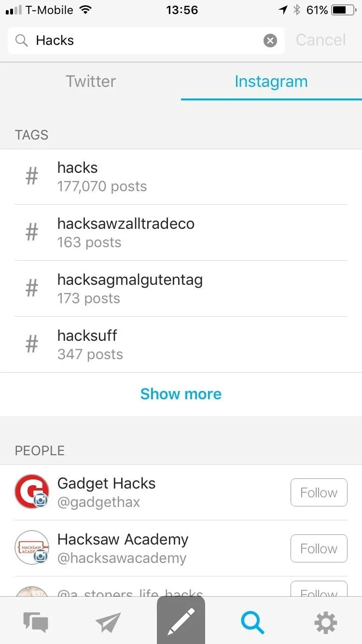Focus the Hacks search input field
Image resolution: width=362 pixels, height=644 pixels.
point(146,41)
